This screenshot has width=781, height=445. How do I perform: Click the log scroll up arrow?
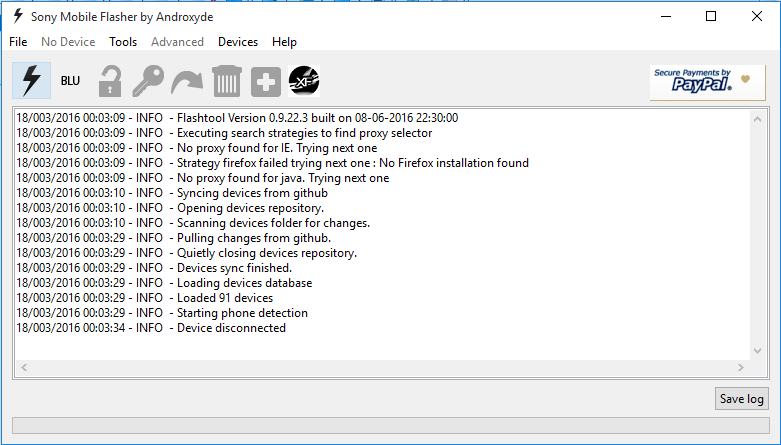pyautogui.click(x=758, y=119)
